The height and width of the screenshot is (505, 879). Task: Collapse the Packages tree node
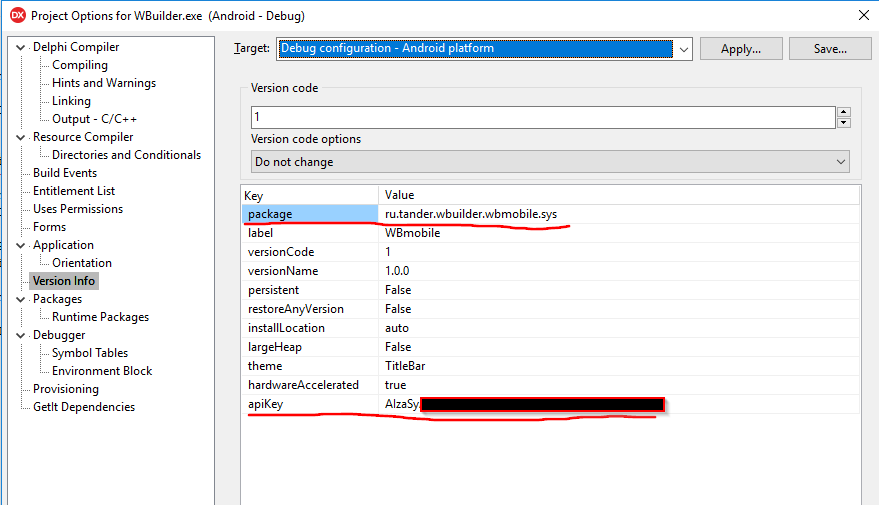pyautogui.click(x=21, y=299)
